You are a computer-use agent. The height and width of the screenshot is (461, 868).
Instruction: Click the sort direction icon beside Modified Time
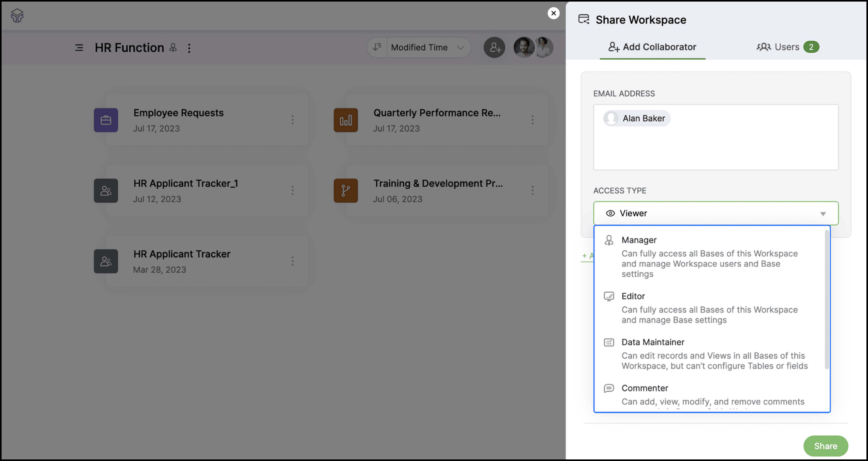click(x=377, y=47)
